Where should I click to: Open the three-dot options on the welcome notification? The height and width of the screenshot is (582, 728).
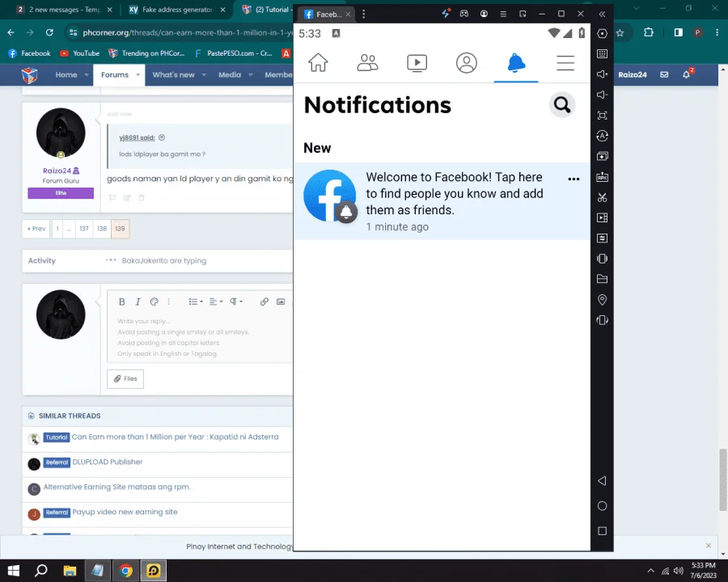tap(574, 179)
